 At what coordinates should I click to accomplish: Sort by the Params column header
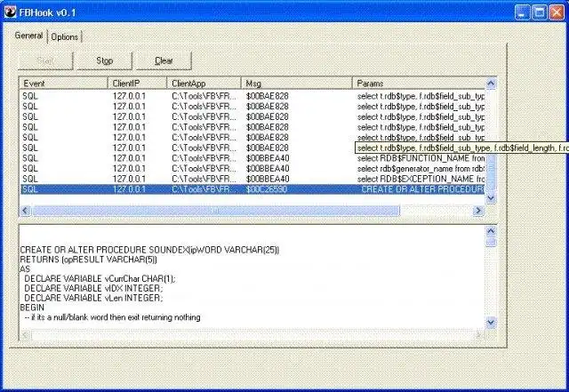419,84
